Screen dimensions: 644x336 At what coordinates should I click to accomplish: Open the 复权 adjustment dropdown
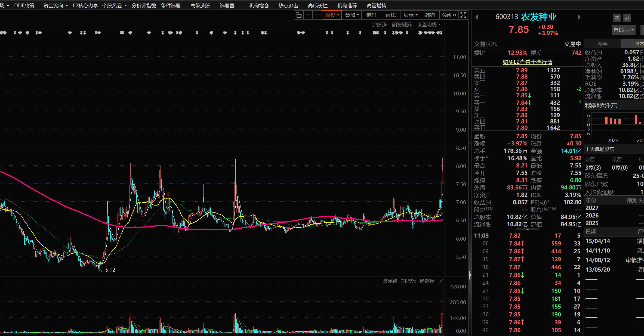pyautogui.click(x=332, y=15)
